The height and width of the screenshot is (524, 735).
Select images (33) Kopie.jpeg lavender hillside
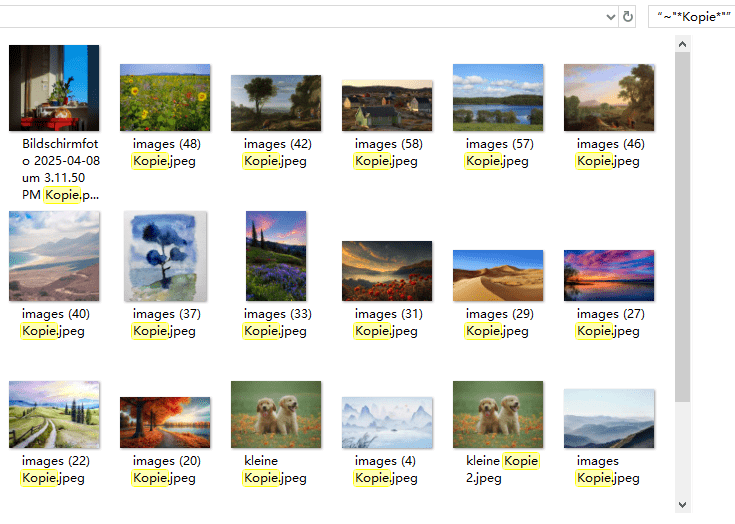276,256
